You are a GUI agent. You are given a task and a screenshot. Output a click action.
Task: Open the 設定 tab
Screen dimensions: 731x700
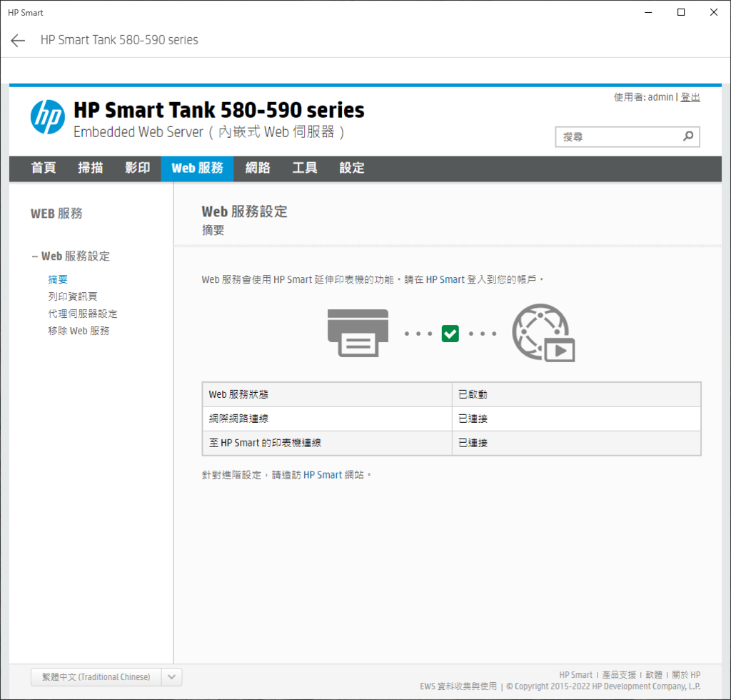point(352,168)
